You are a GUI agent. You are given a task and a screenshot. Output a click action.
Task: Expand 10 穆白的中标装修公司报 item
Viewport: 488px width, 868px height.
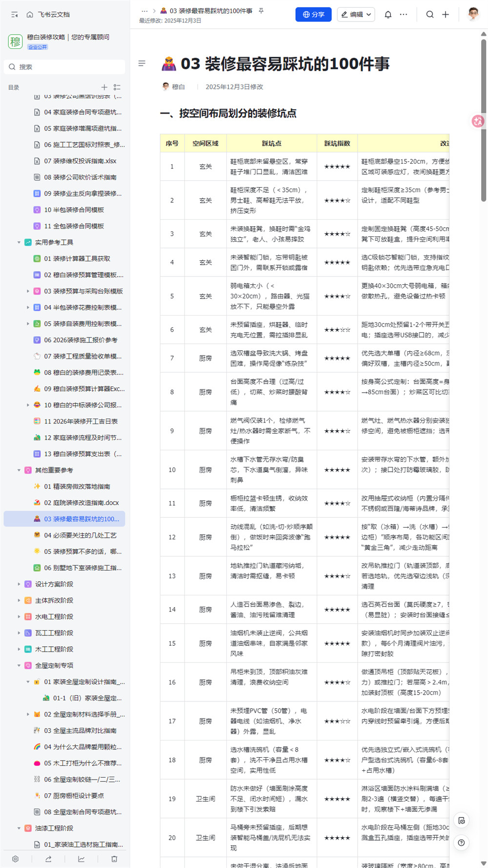coord(28,405)
